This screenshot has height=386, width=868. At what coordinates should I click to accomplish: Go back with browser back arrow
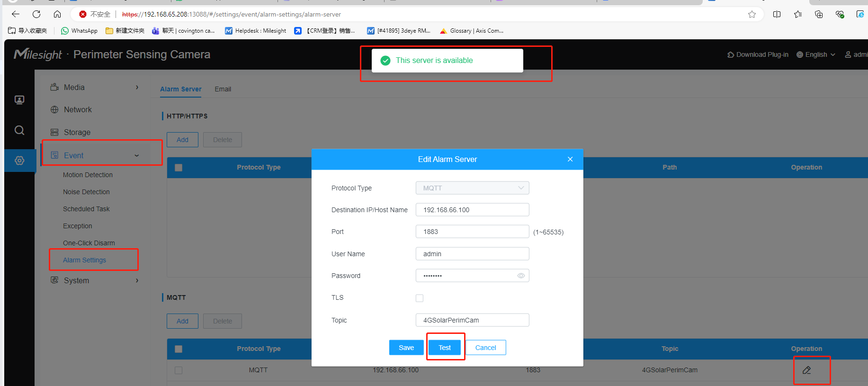pos(16,14)
